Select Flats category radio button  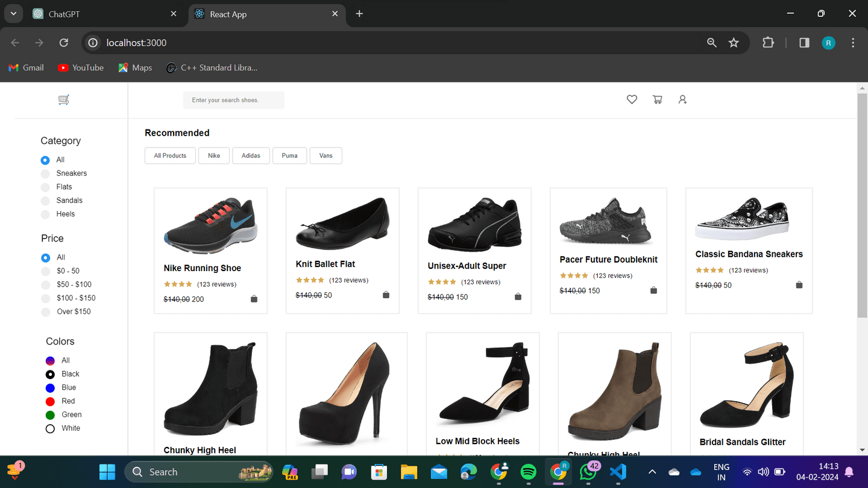click(x=45, y=187)
